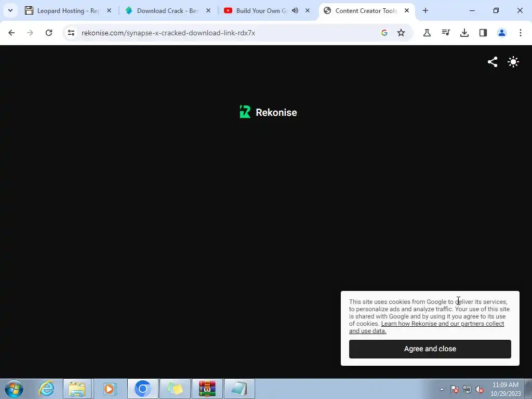Close the Download Crack tab
532x399 pixels.
click(208, 10)
